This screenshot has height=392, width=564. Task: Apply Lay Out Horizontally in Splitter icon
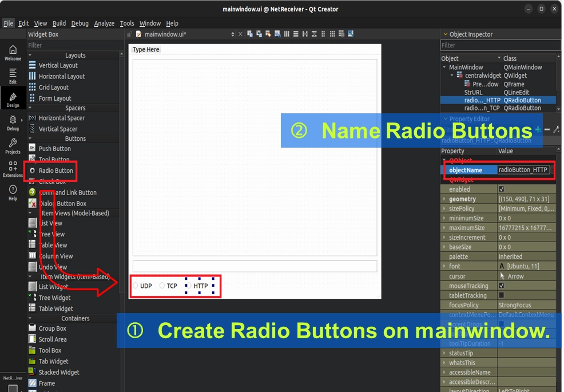(305, 34)
